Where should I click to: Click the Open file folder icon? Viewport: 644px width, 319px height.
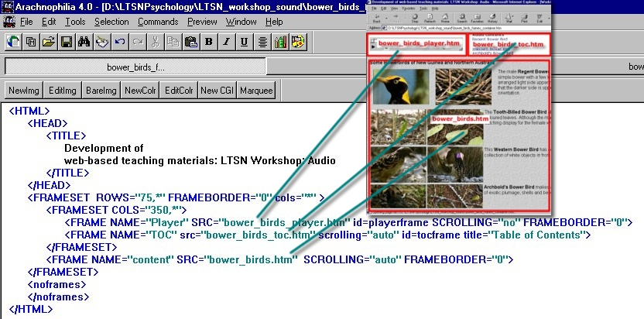(50, 41)
